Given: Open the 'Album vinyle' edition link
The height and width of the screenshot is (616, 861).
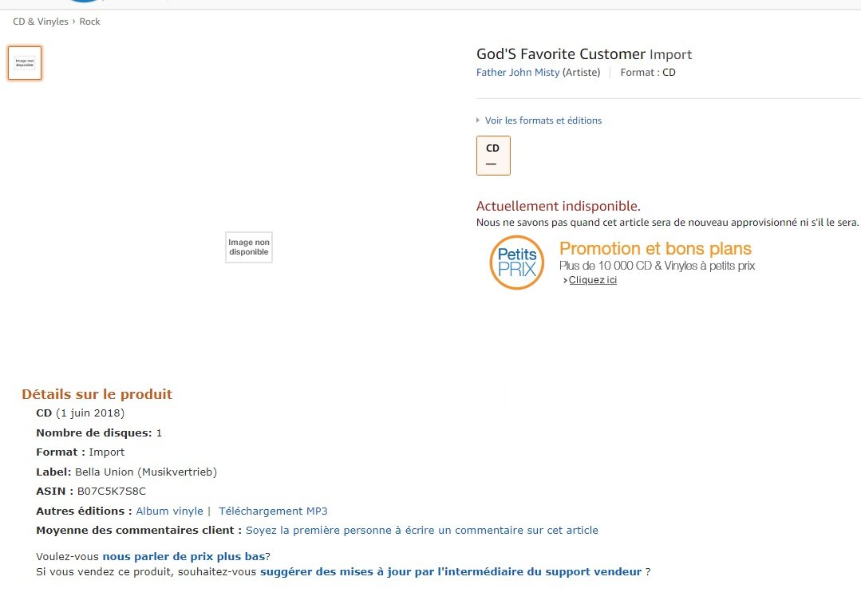Looking at the screenshot, I should [169, 511].
